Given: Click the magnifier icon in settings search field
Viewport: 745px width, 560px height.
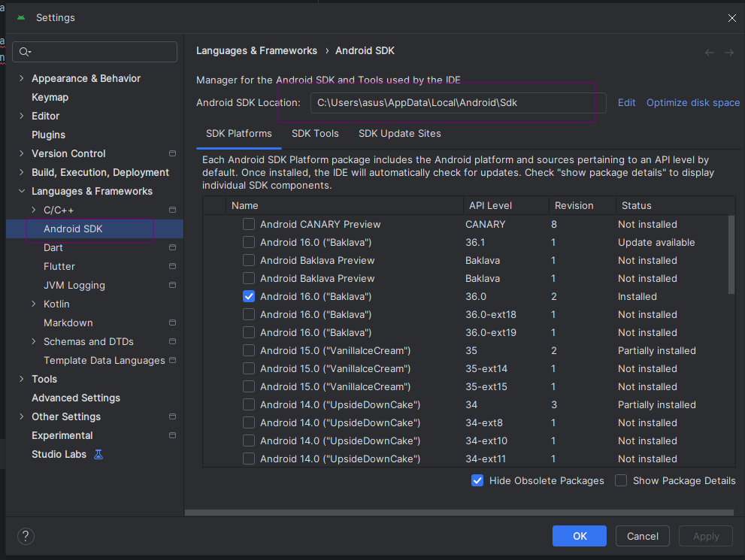Looking at the screenshot, I should coord(25,51).
